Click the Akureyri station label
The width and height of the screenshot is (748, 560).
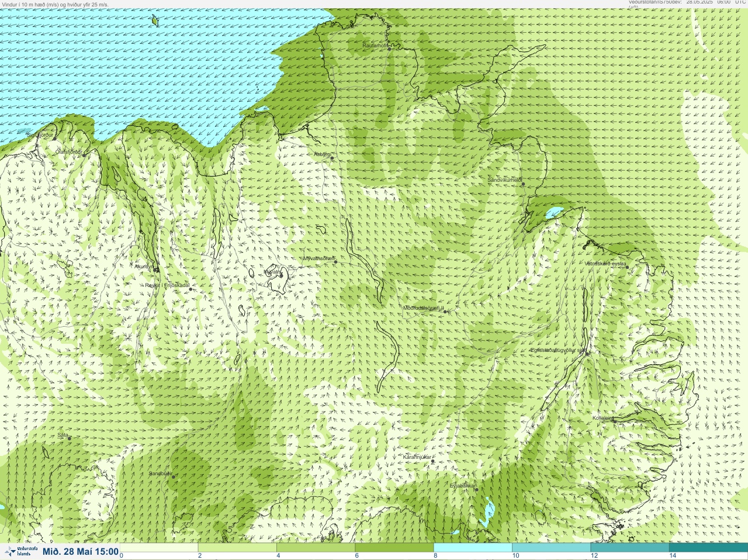(143, 267)
